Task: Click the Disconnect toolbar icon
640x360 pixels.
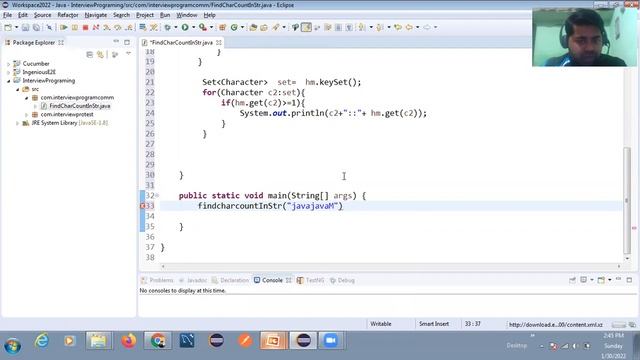Action: (x=96, y=27)
